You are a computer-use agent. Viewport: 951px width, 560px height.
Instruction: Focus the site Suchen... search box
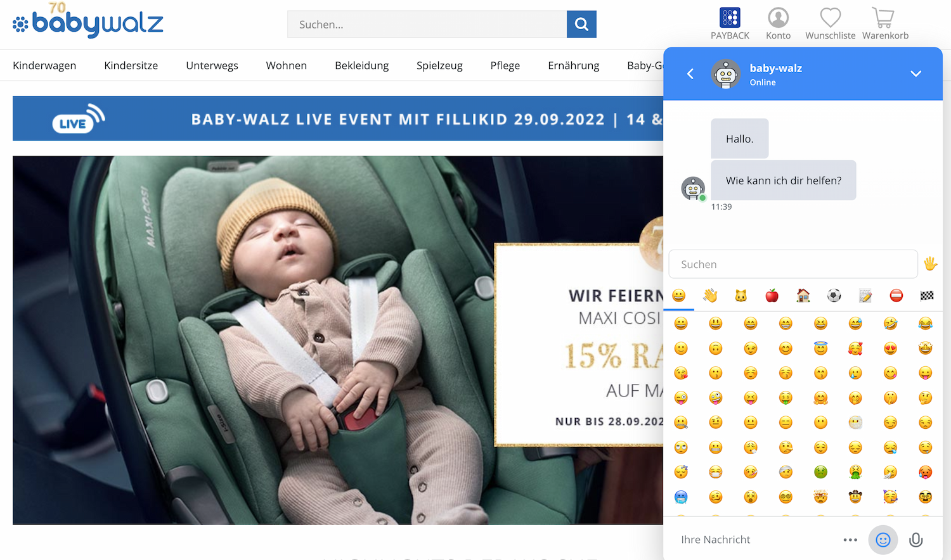click(x=427, y=24)
